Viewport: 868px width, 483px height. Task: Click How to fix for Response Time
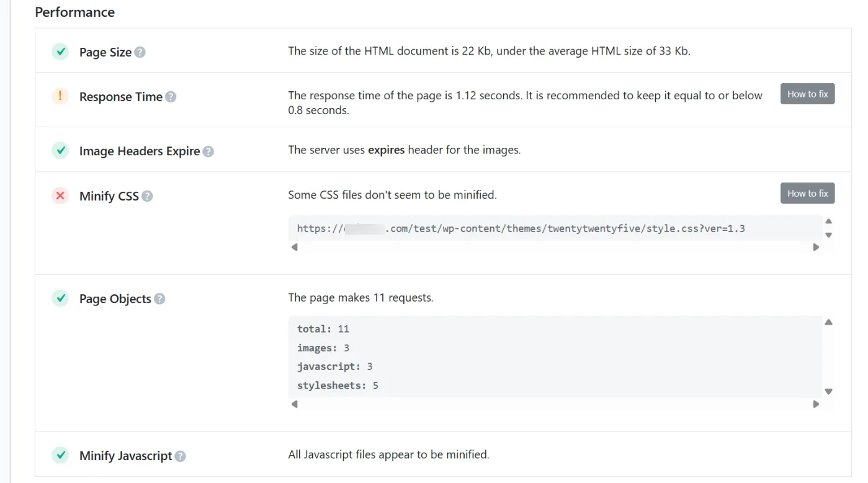coord(807,94)
